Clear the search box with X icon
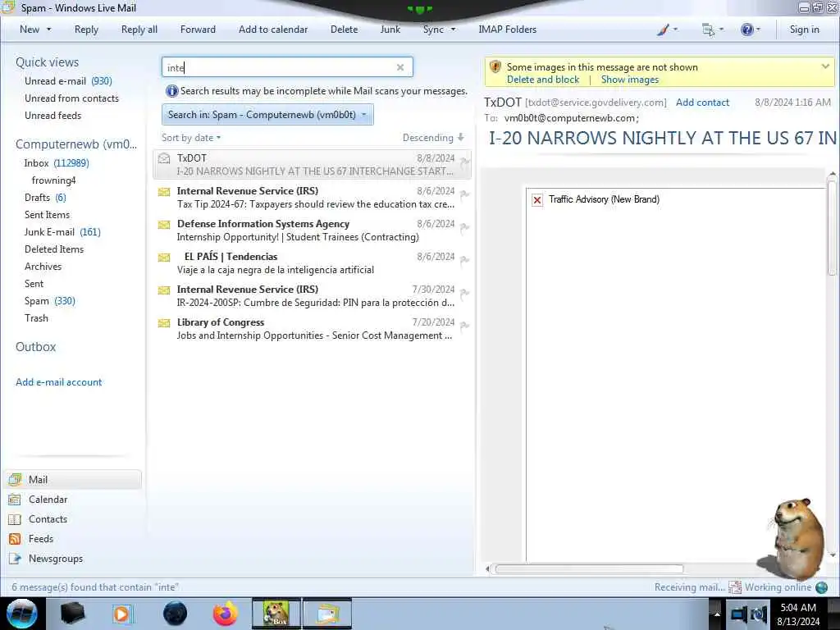840x630 pixels. coord(400,67)
